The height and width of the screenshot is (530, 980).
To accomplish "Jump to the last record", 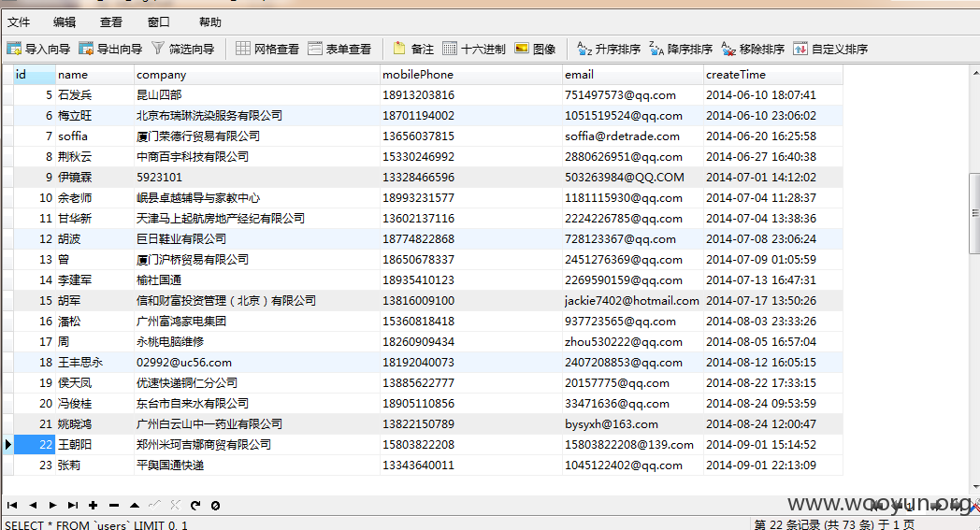I will click(73, 505).
